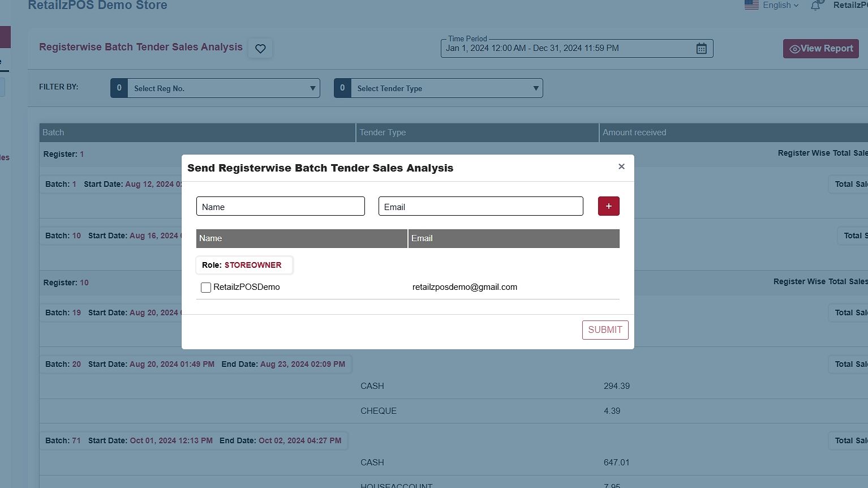Click the retailzposdemo@gmail.com email text
868x488 pixels.
tap(465, 287)
